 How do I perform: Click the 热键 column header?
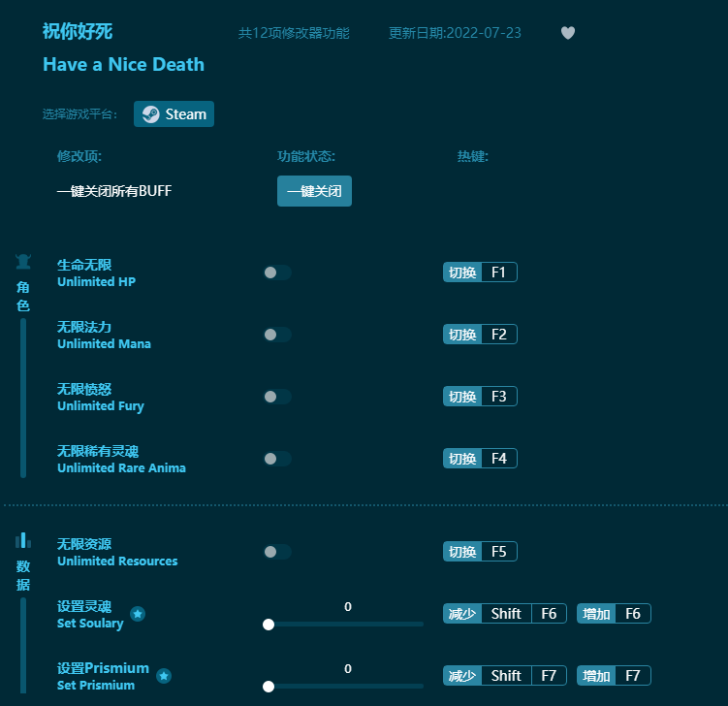(473, 156)
